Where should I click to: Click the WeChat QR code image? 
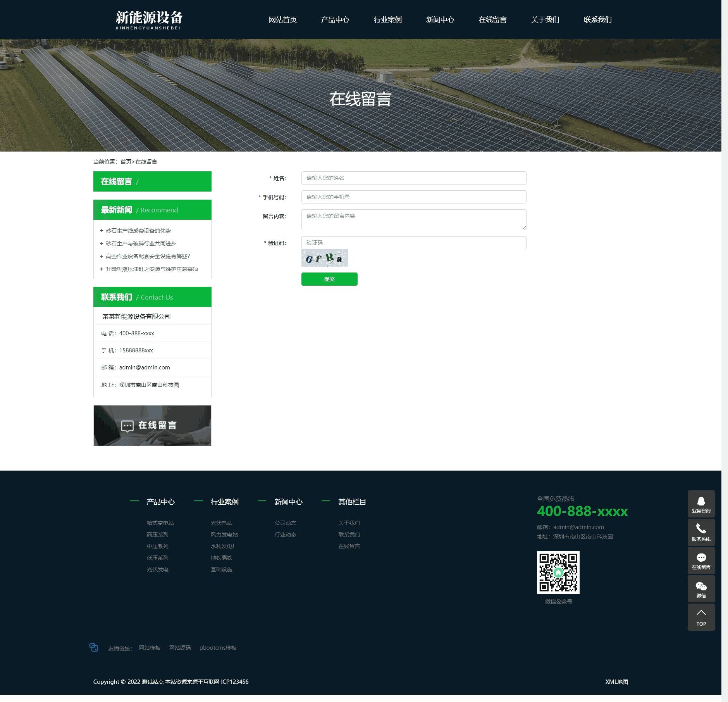[558, 572]
